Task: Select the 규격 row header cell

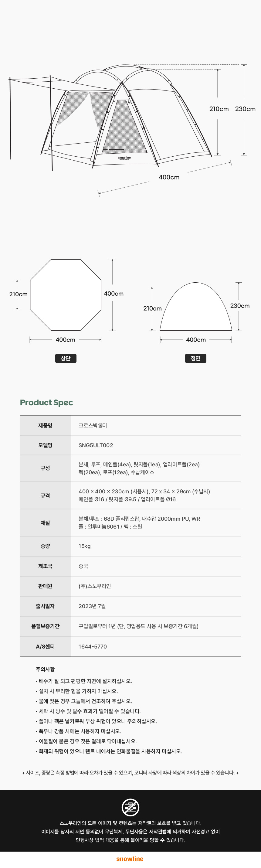Action: coord(45,495)
